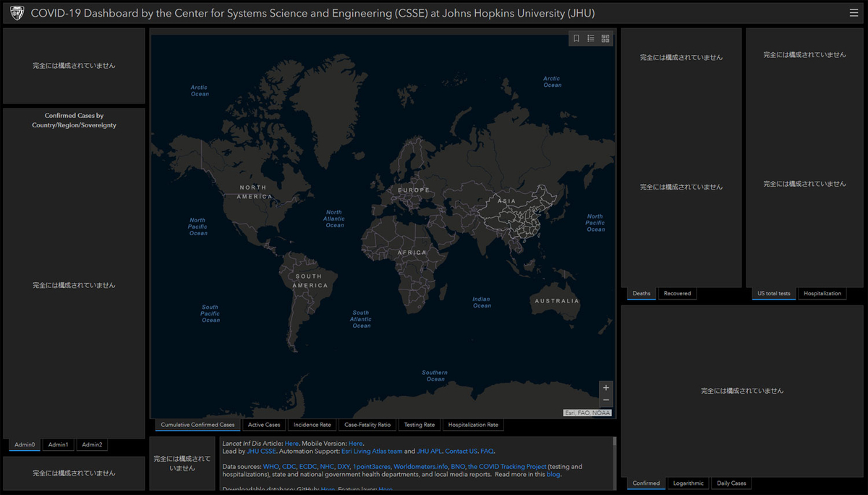Click the South Pacific Ocean label

[210, 313]
